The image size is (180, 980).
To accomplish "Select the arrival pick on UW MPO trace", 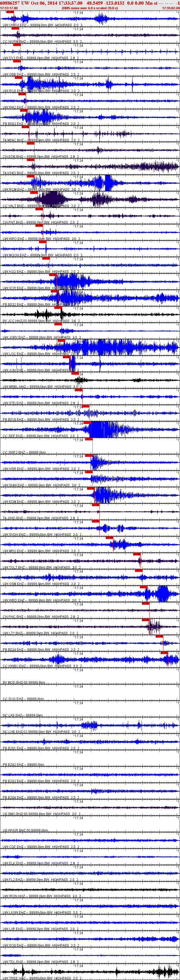I will pyautogui.click(x=109, y=538).
